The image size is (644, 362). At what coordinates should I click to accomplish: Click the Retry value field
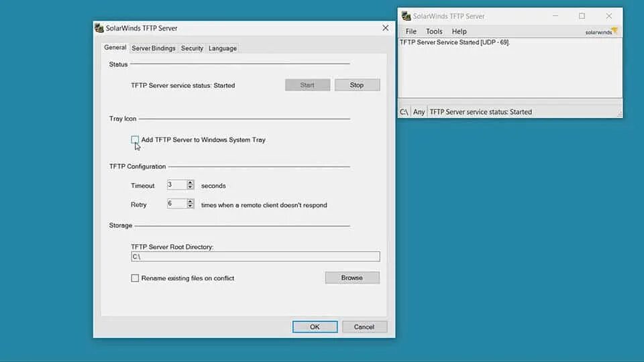pyautogui.click(x=176, y=204)
